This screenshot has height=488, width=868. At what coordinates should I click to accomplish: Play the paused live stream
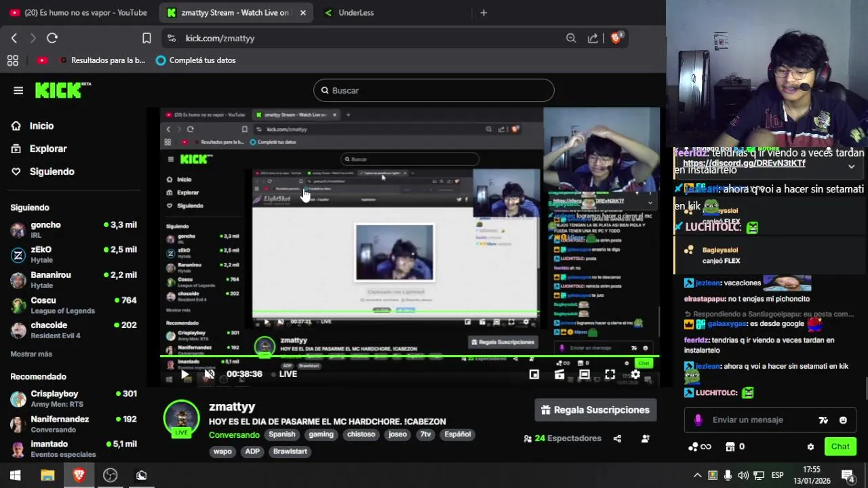[x=184, y=374]
